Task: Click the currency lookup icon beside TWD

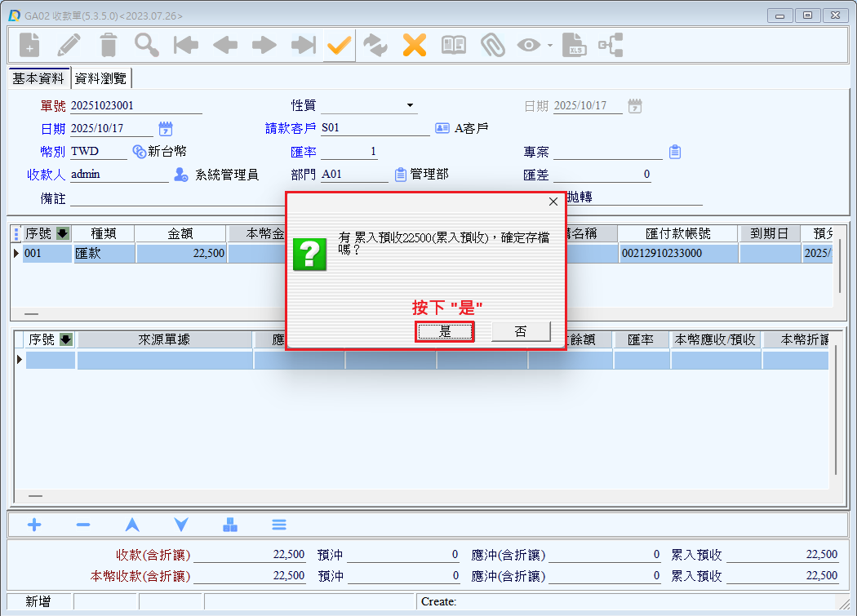Action: [140, 152]
